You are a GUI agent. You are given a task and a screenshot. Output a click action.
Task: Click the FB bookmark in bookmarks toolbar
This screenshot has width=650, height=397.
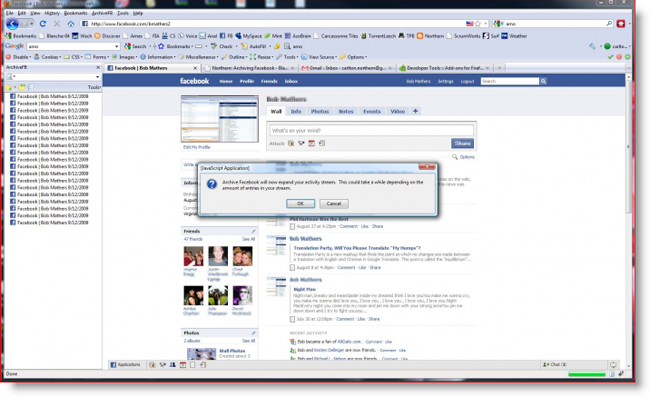[226, 36]
